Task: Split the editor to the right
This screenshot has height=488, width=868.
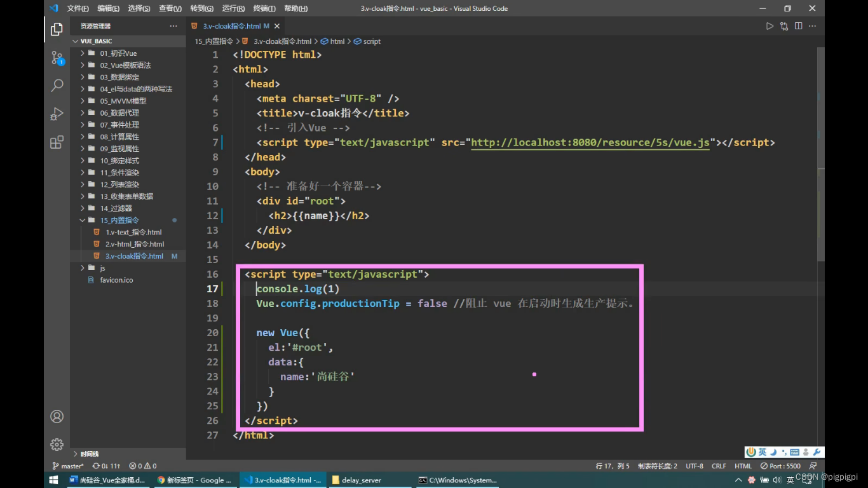Action: point(798,26)
